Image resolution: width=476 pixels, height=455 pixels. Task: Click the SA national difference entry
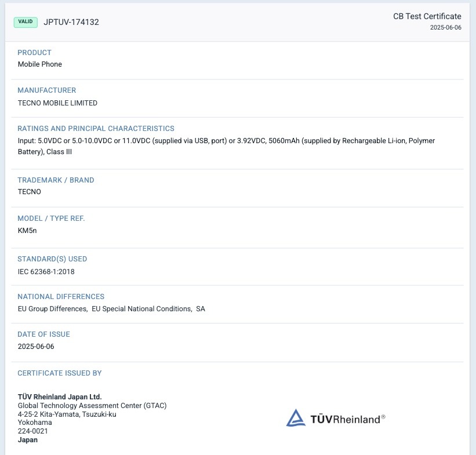click(201, 309)
